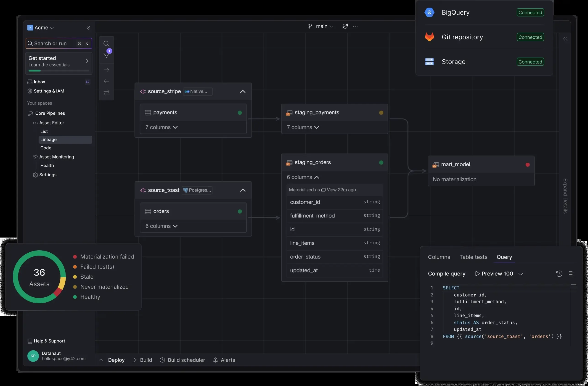
Task: Click the git branch icon beside main
Action: click(x=310, y=26)
